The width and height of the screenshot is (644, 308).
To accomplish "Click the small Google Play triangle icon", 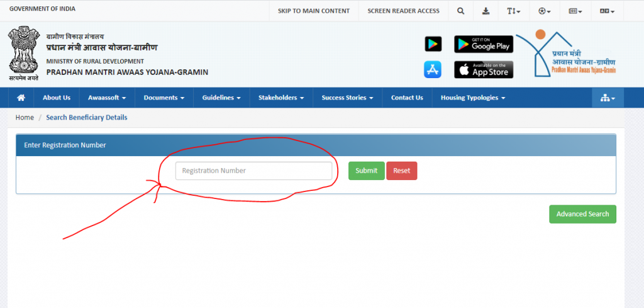I will pos(433,44).
